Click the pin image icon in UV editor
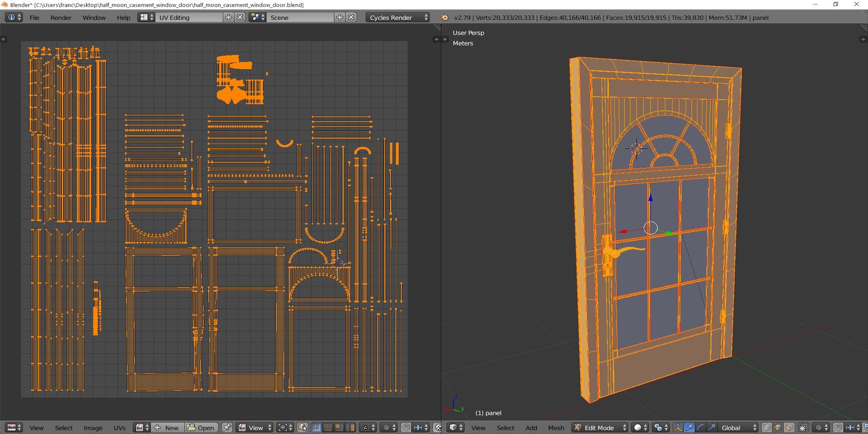 coord(227,428)
